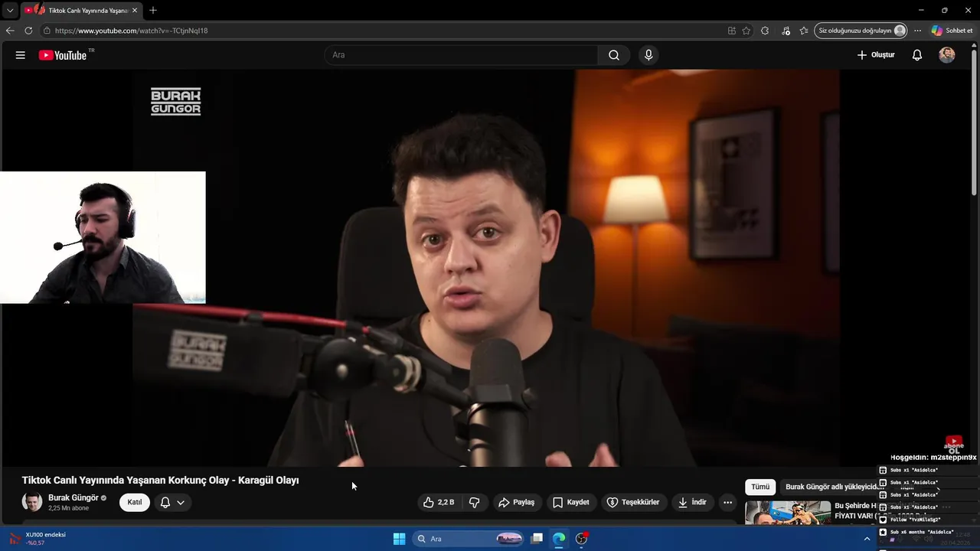Viewport: 980px width, 551px height.
Task: Show hidden system tray icons chevron
Action: 867,539
